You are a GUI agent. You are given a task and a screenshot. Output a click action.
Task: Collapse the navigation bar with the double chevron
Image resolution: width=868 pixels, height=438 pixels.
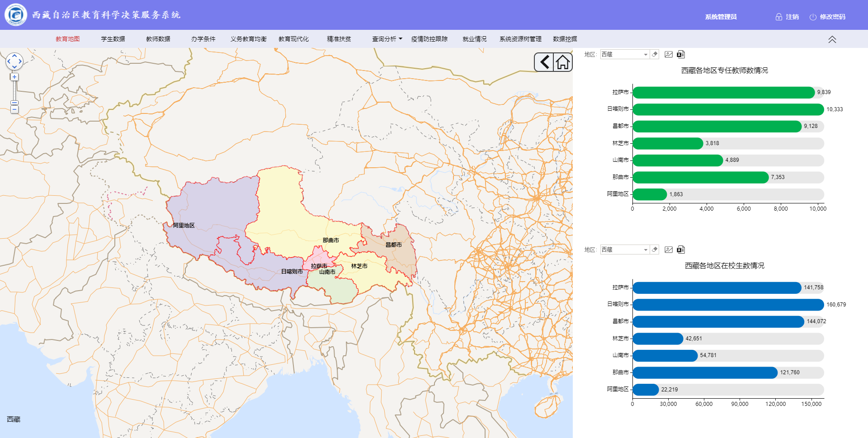coord(832,39)
